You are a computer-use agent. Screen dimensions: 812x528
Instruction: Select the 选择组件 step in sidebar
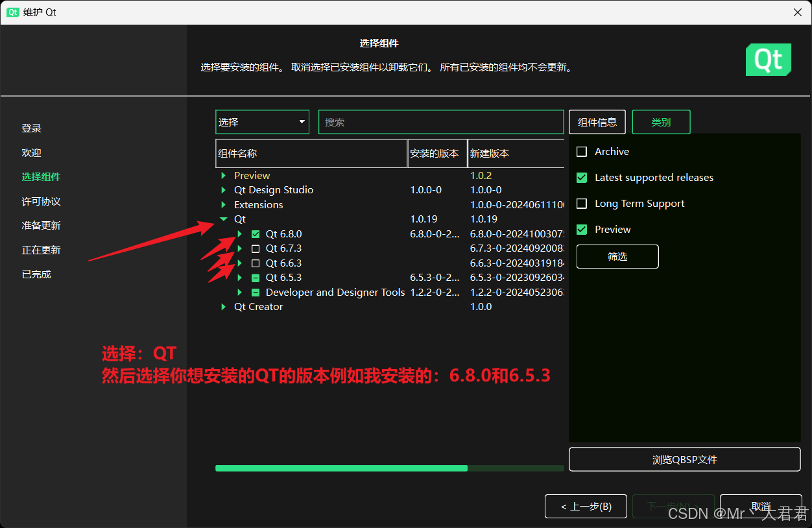point(41,177)
